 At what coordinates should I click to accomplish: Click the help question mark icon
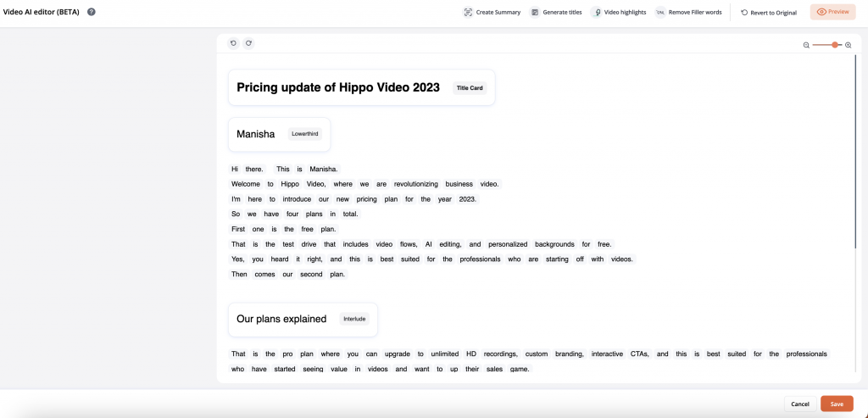[x=92, y=12]
